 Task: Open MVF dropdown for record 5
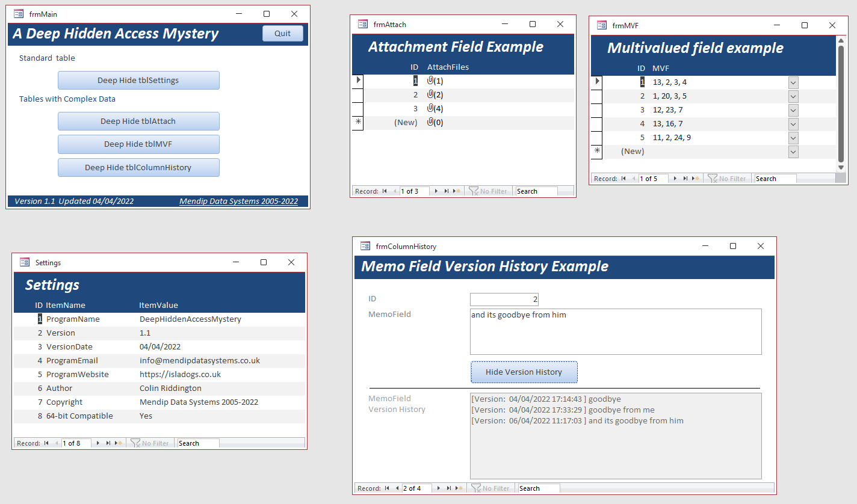(793, 138)
